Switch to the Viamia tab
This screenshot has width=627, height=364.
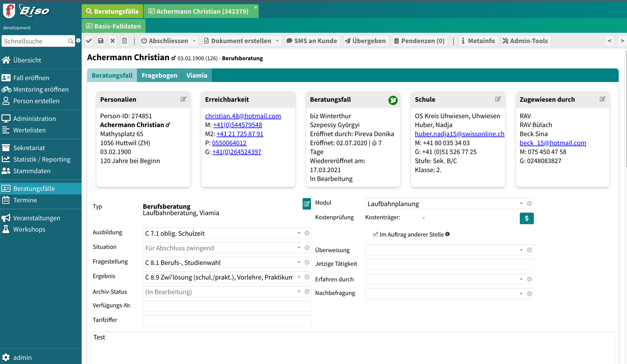(197, 75)
